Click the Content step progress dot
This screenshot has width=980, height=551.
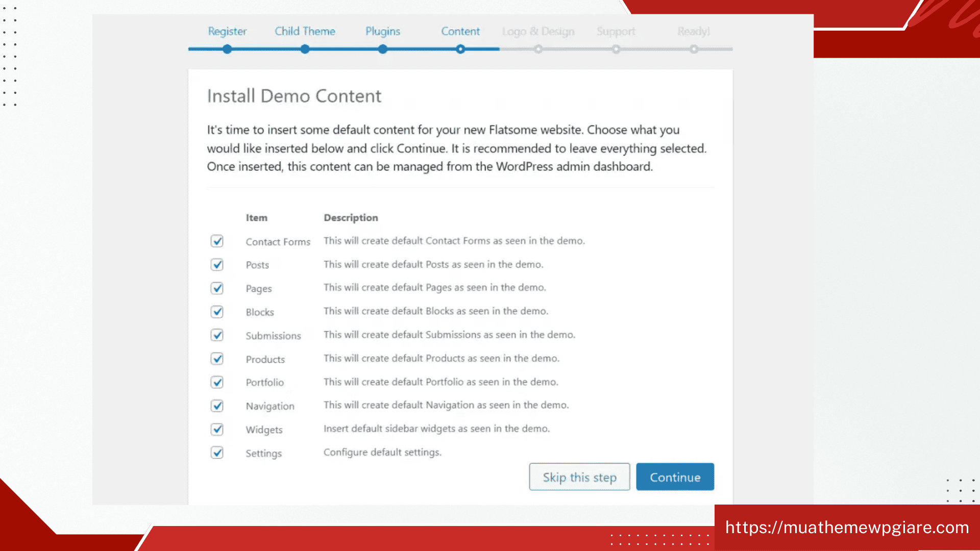(460, 49)
